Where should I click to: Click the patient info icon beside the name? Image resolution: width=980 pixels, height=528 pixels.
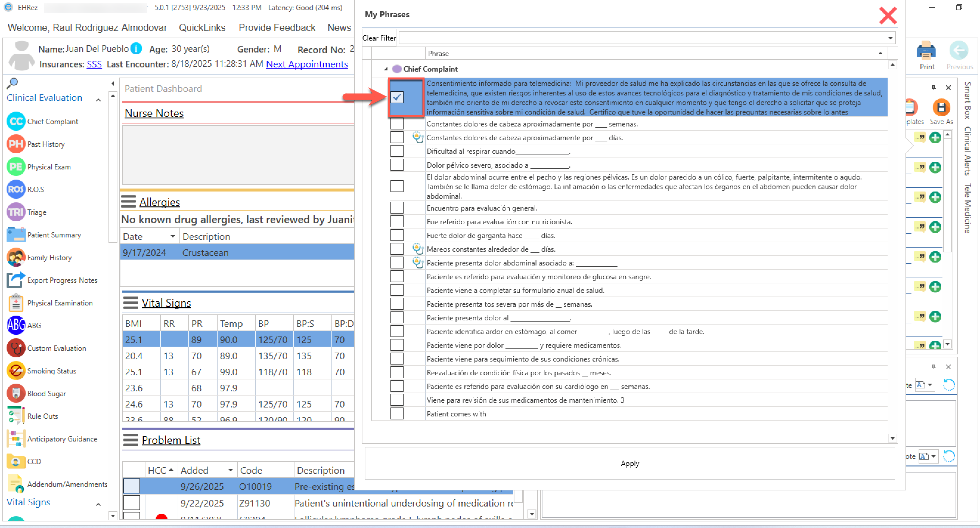136,48
